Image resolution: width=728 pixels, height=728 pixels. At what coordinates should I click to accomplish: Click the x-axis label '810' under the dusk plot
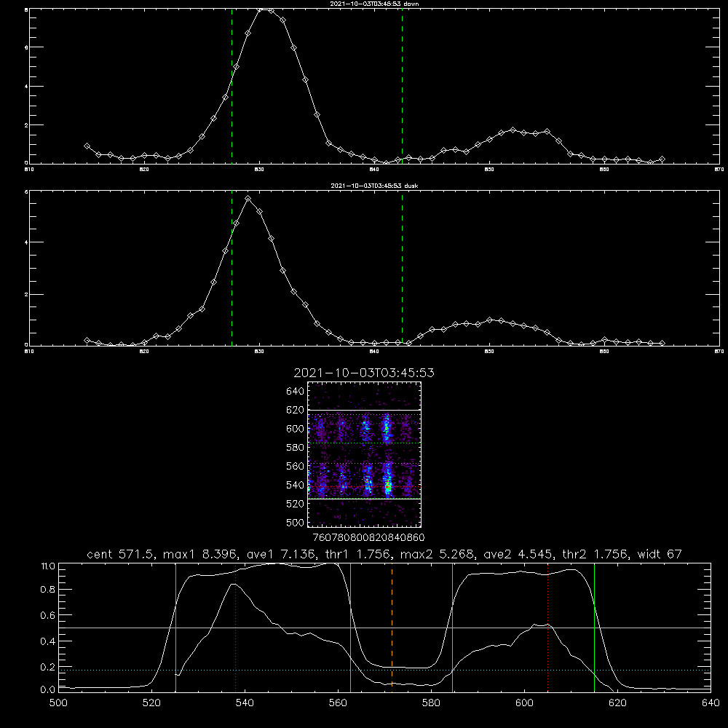click(29, 352)
